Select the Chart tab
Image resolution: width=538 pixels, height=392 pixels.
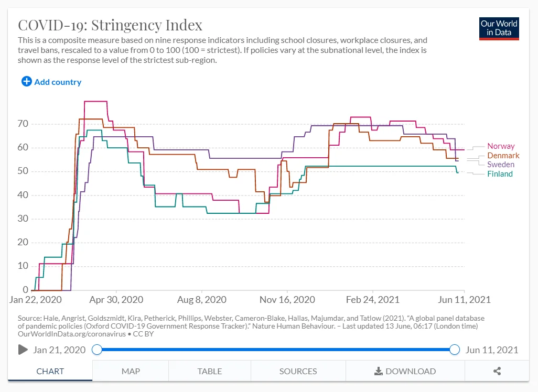[x=50, y=371]
